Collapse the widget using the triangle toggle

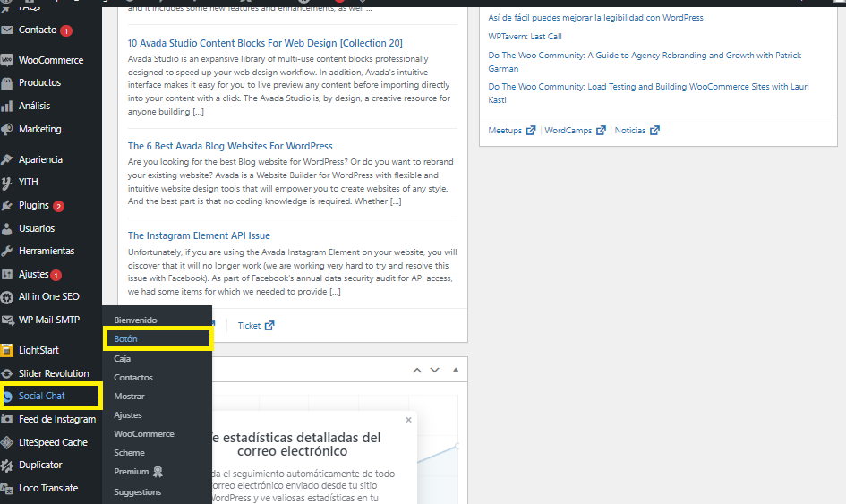[x=456, y=370]
